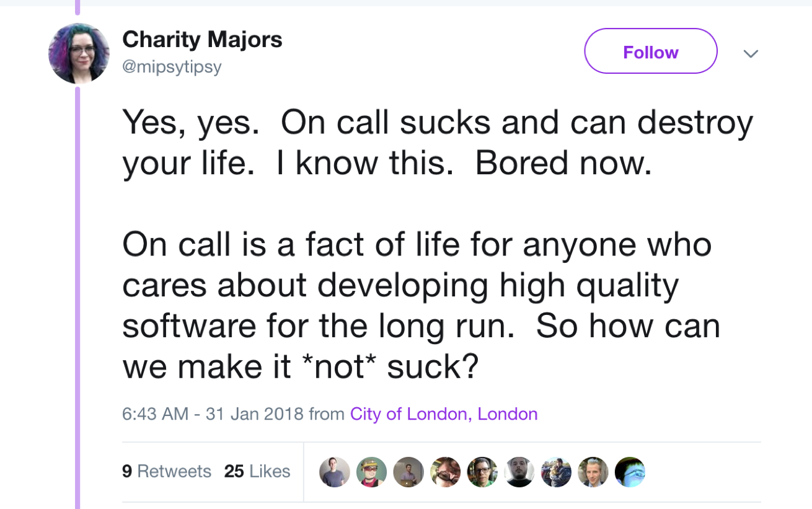Open liker avatar wearing goggles and yellow hat
Screen dimensions: 812x509
click(371, 472)
